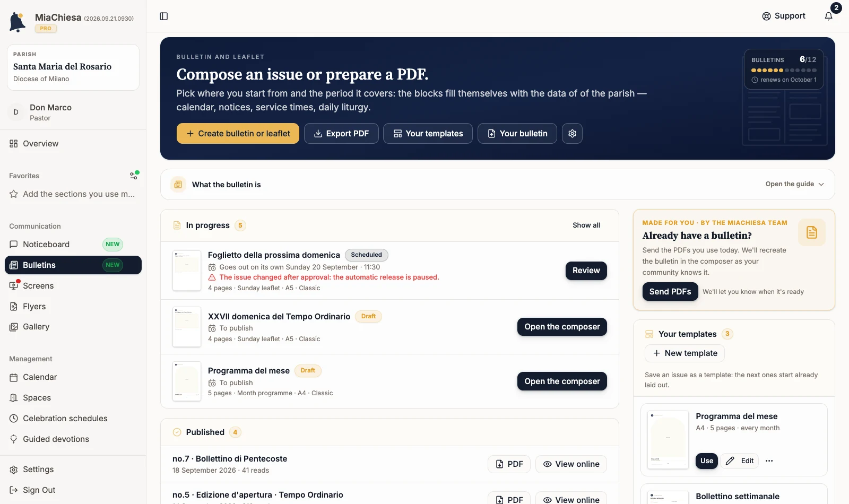Image resolution: width=849 pixels, height=504 pixels.
Task: Click the star icon next to Add the sections
Action: click(14, 194)
